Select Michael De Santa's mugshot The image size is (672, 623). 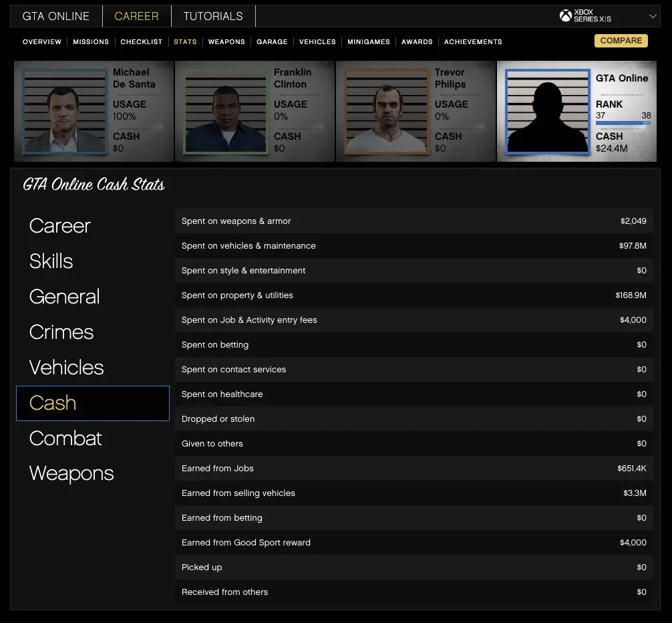tap(65, 111)
